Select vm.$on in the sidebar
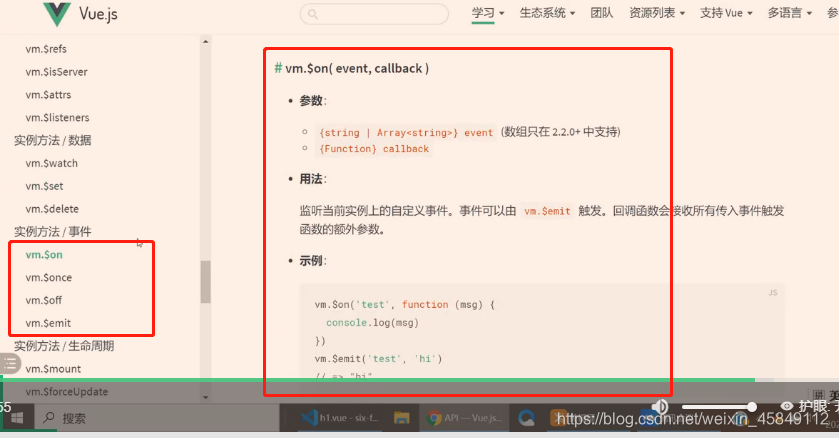This screenshot has height=438, width=839. (44, 255)
